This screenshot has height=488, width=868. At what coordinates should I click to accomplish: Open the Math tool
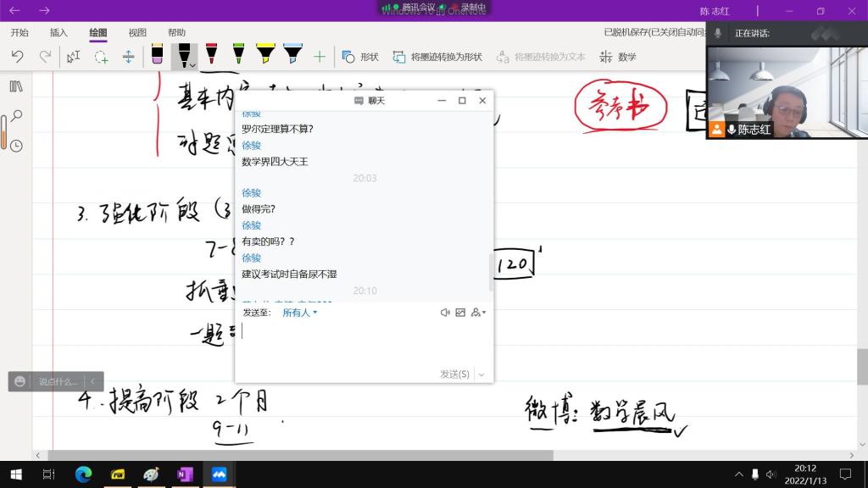618,57
